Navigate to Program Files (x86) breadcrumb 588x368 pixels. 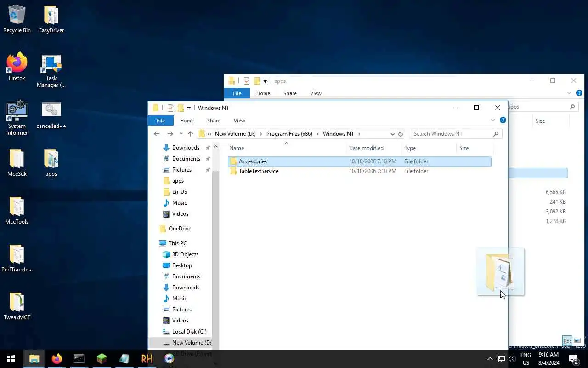pos(289,134)
